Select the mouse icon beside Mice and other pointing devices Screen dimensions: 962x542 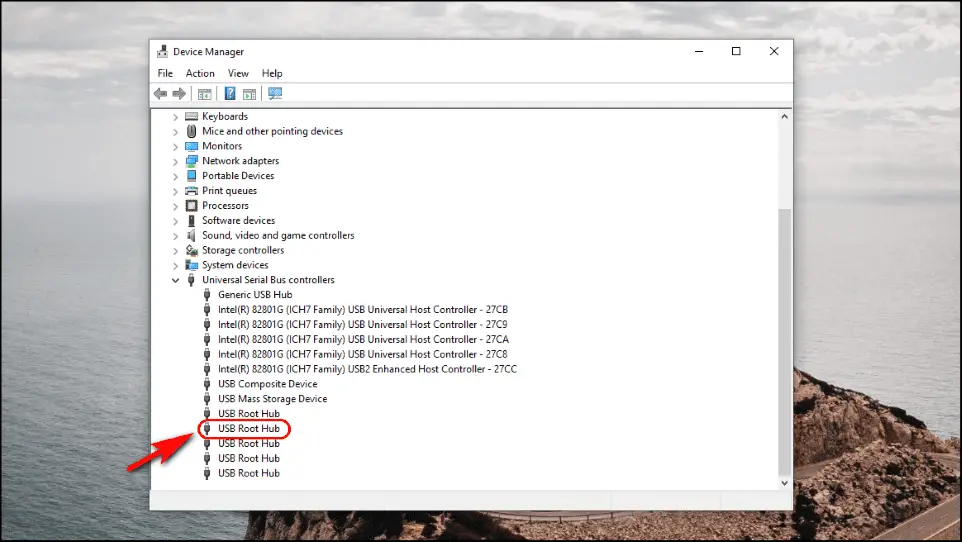pyautogui.click(x=191, y=131)
